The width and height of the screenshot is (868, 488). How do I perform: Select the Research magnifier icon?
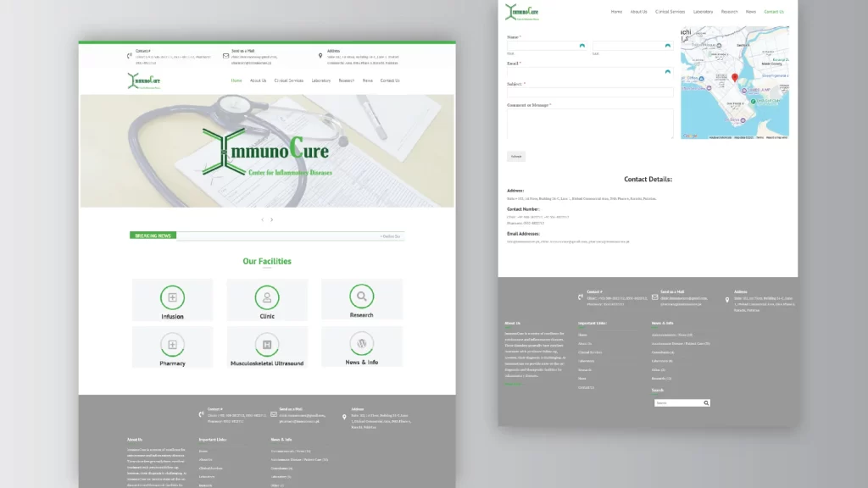(x=361, y=297)
